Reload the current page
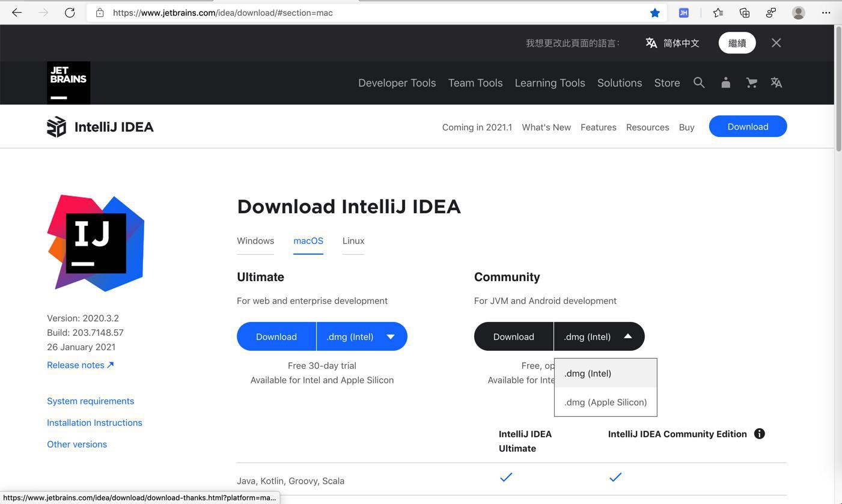Image resolution: width=842 pixels, height=504 pixels. [x=70, y=13]
